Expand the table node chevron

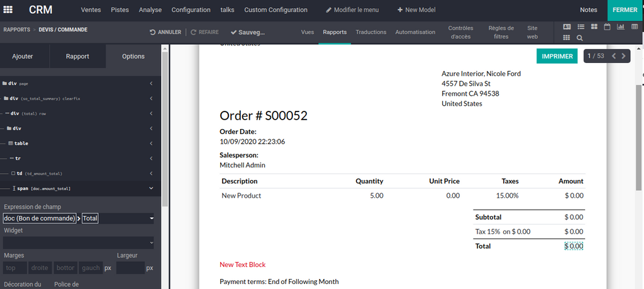[151, 144]
